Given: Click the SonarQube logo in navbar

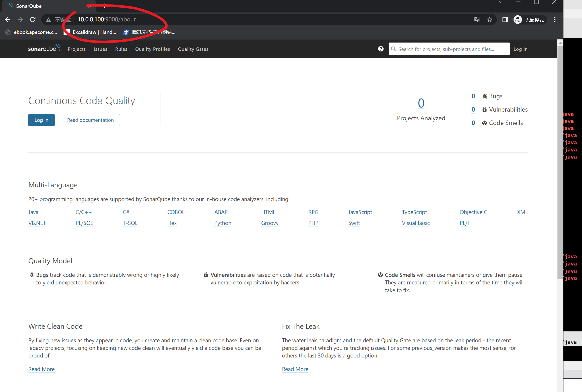Looking at the screenshot, I should pyautogui.click(x=44, y=49).
